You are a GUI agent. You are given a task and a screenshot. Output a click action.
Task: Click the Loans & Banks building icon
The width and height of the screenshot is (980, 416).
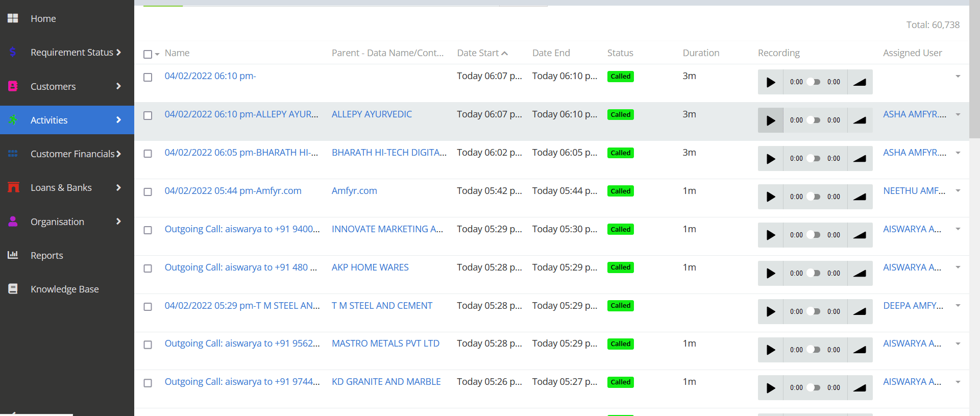pos(13,187)
